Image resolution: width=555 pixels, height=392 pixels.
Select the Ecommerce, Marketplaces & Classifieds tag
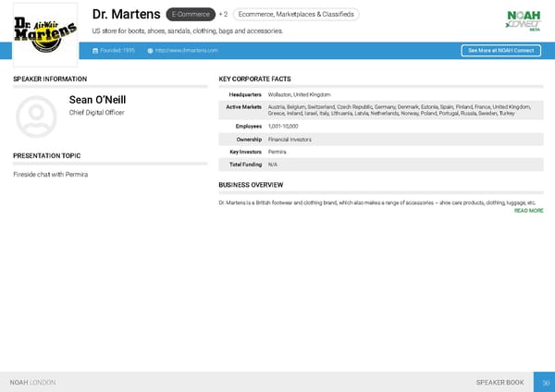294,15
